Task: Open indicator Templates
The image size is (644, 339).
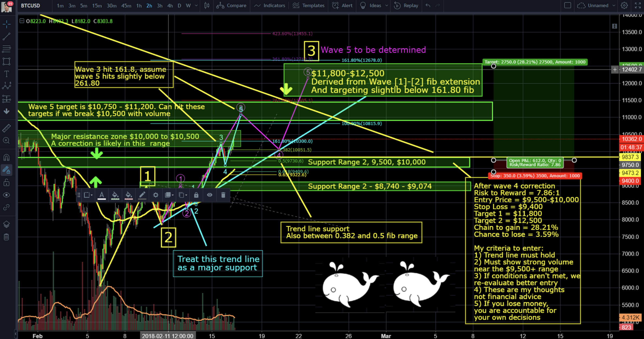Action: tap(309, 5)
